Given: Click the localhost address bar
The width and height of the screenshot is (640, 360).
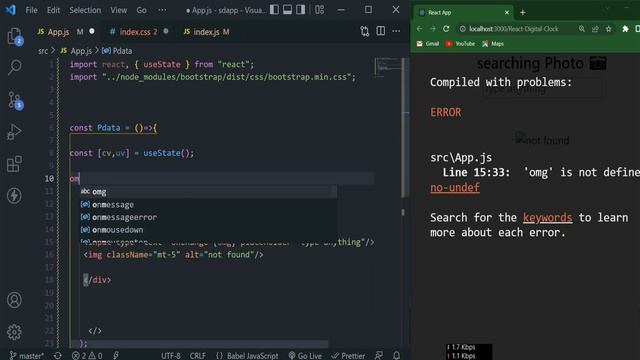Looking at the screenshot, I should point(513,29).
